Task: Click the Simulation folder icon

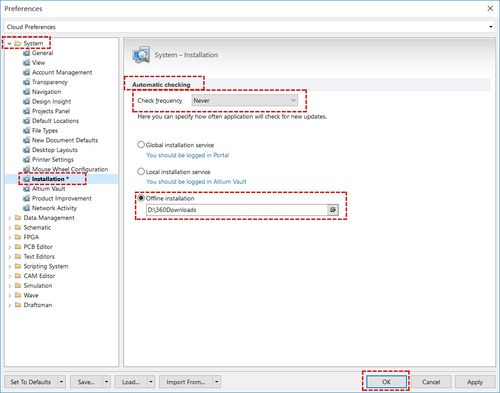Action: 18,285
